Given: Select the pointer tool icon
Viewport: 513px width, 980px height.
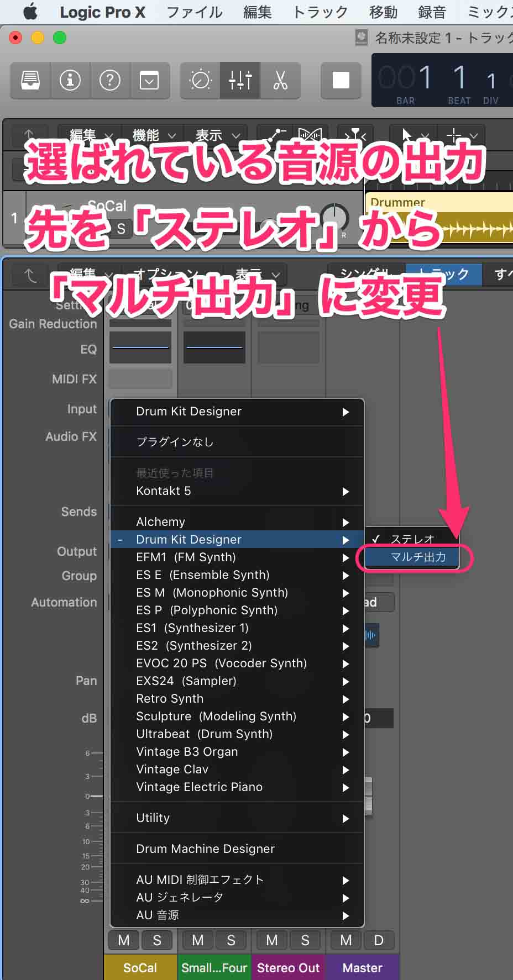Looking at the screenshot, I should pos(407,135).
